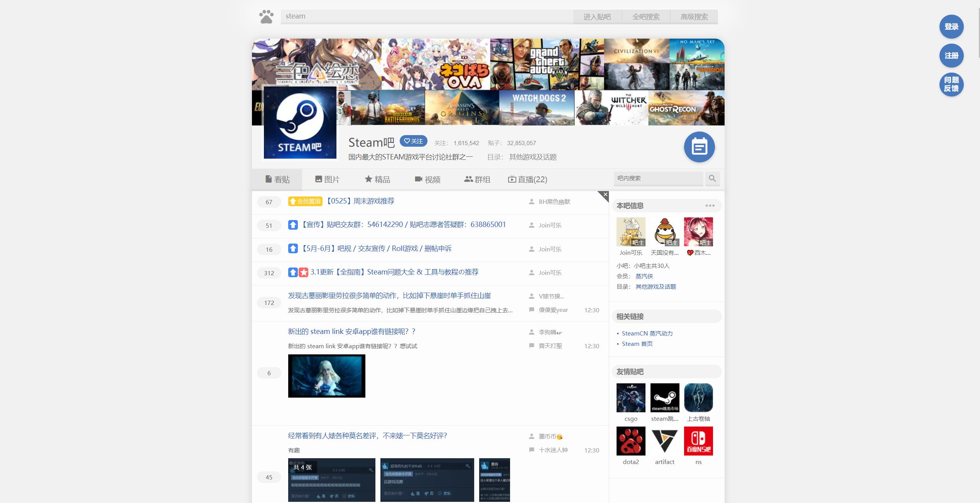
Task: Open moderator 西木 avatar
Action: 698,232
